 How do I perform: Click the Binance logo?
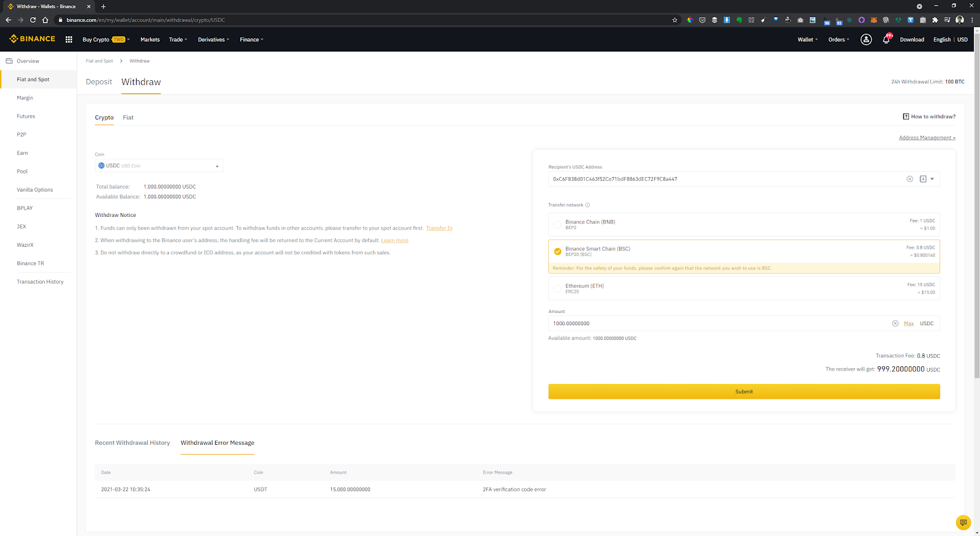(x=32, y=39)
